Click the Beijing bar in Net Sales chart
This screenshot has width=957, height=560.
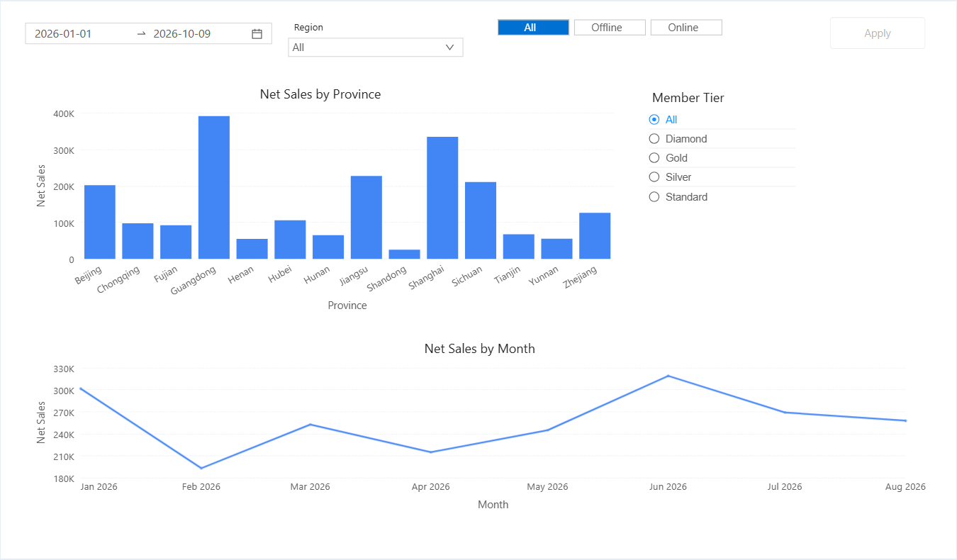click(x=100, y=222)
